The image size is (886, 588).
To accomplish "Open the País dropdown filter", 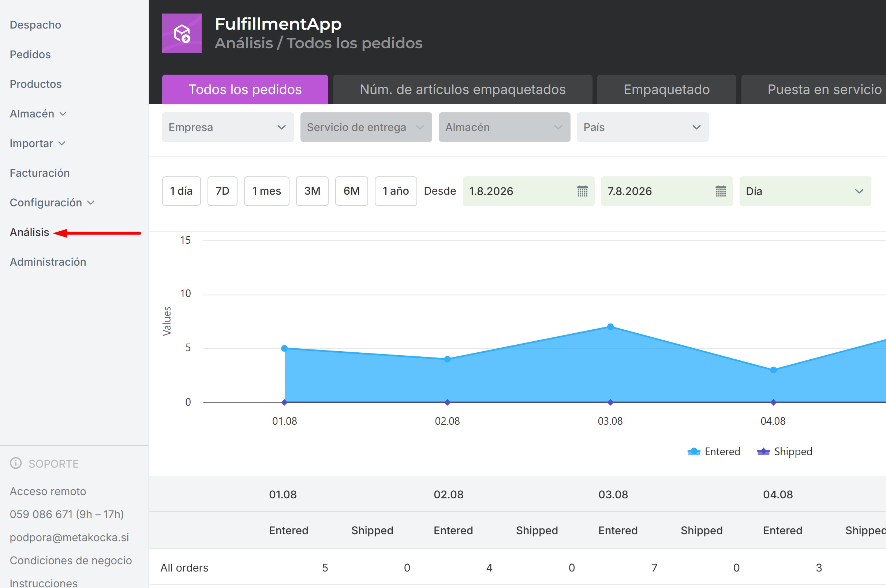I will [x=643, y=127].
